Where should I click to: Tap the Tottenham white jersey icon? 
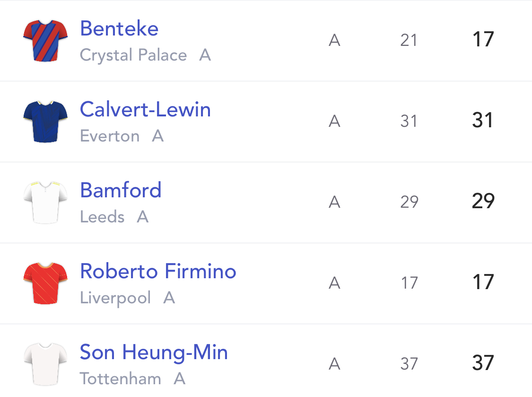coord(45,364)
